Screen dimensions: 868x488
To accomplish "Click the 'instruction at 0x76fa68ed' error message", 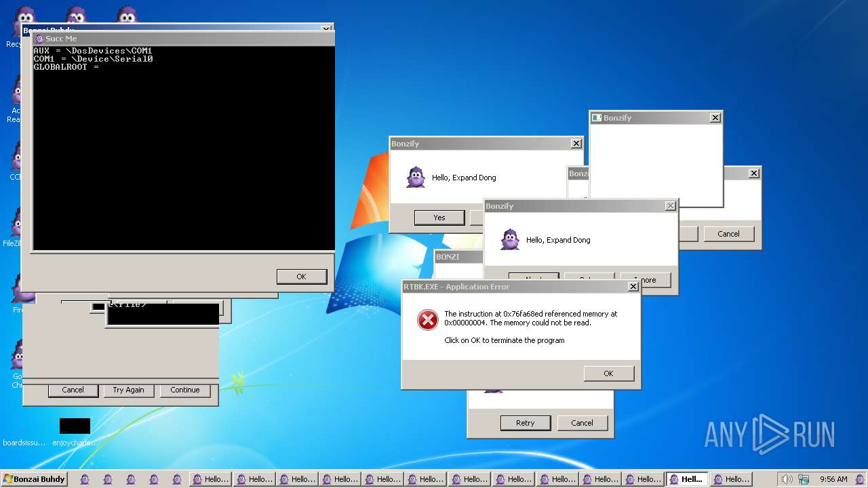I will (x=531, y=319).
